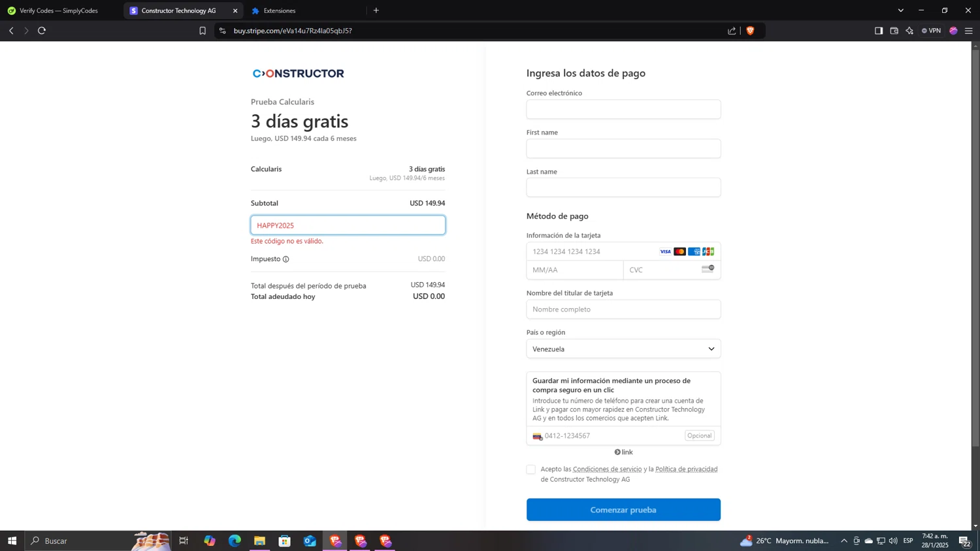This screenshot has height=551, width=980.
Task: Focus the HAPPY2025 promo code field
Action: point(348,225)
